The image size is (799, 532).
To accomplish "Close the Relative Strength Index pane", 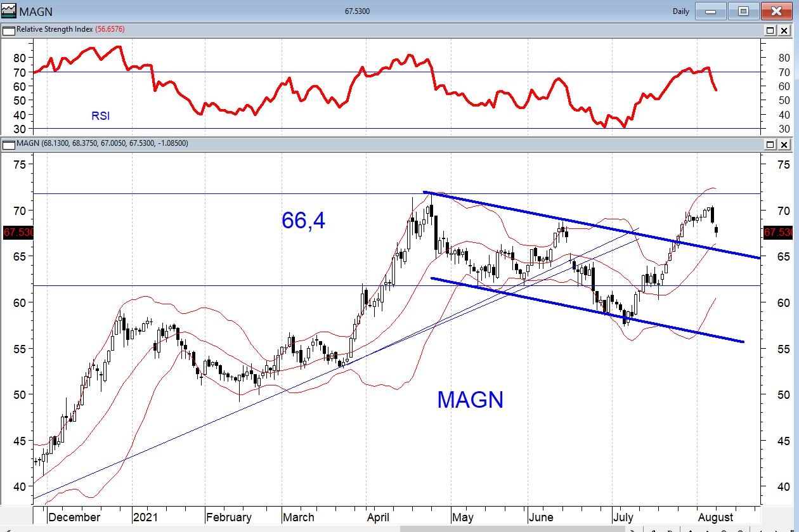I will point(784,30).
